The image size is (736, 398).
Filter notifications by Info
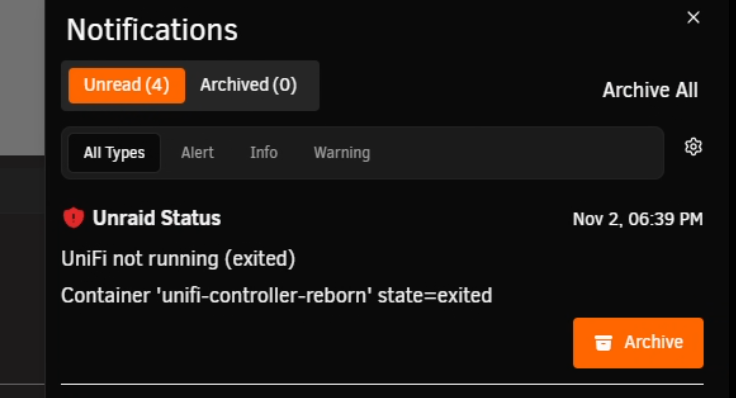pyautogui.click(x=264, y=153)
